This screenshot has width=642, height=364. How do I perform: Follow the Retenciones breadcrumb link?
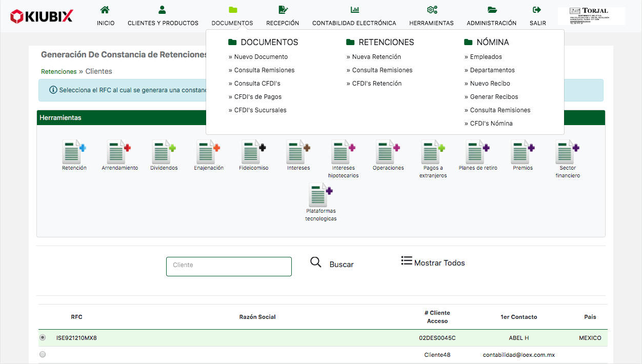click(x=58, y=72)
